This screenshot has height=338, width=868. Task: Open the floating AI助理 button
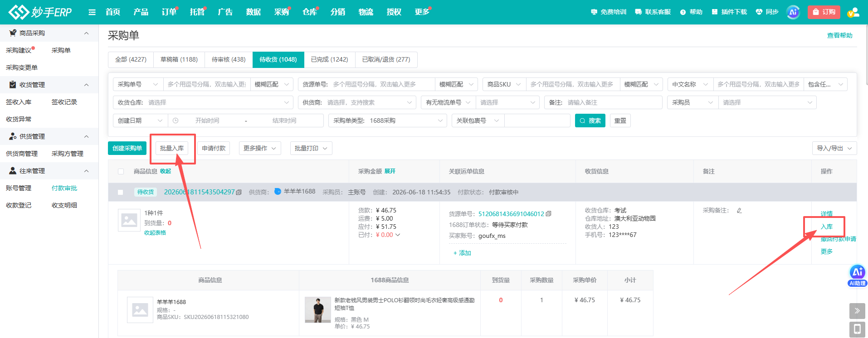tap(857, 275)
